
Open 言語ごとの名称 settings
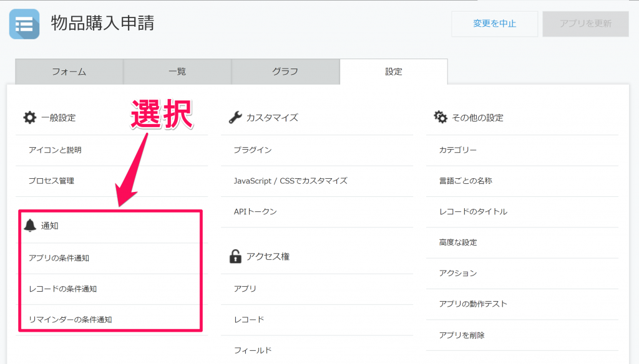pyautogui.click(x=466, y=181)
